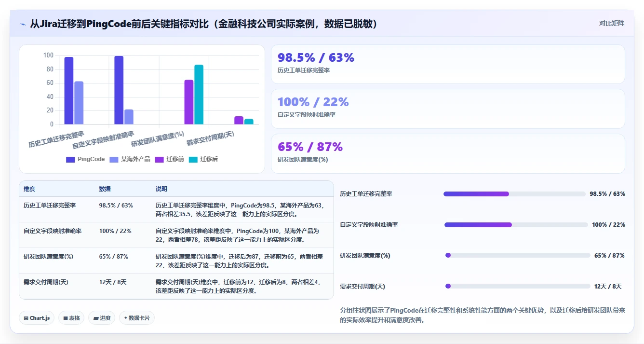Click the 数据卡片 tag chip
The height and width of the screenshot is (344, 644).
pyautogui.click(x=137, y=318)
